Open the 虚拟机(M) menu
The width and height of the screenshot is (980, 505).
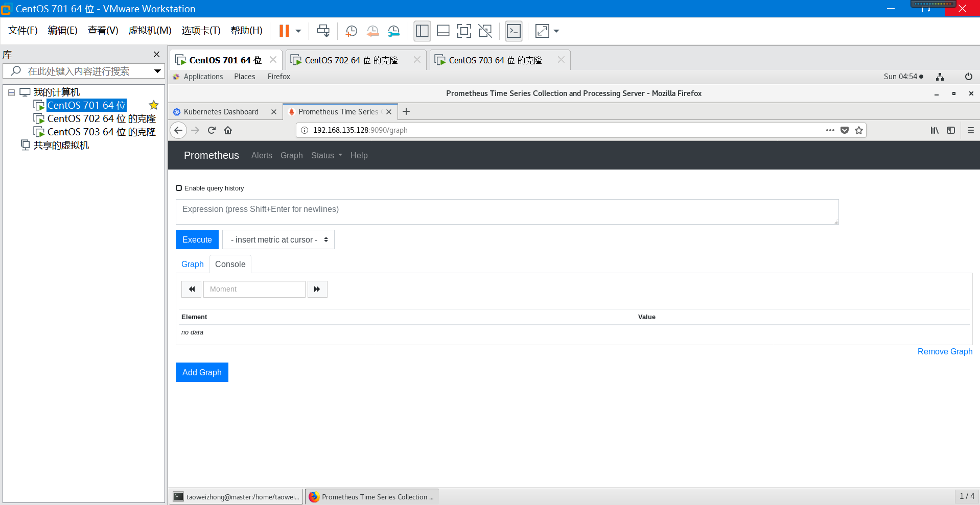click(x=150, y=31)
